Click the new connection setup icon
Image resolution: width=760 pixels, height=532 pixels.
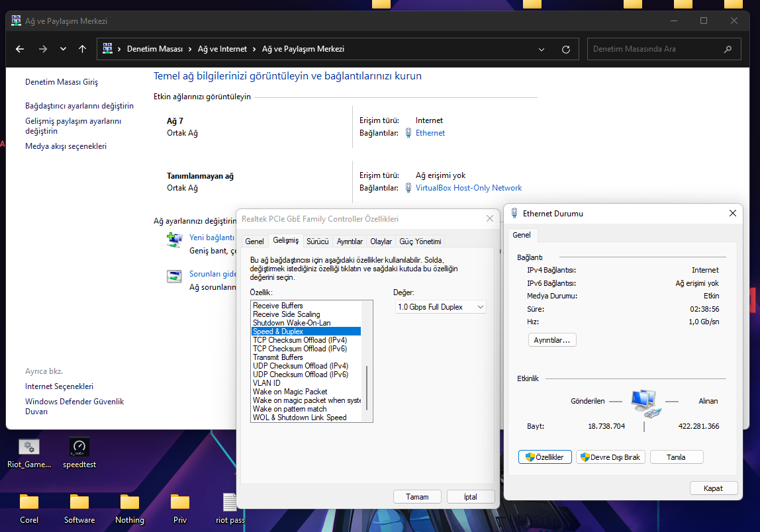pos(174,241)
